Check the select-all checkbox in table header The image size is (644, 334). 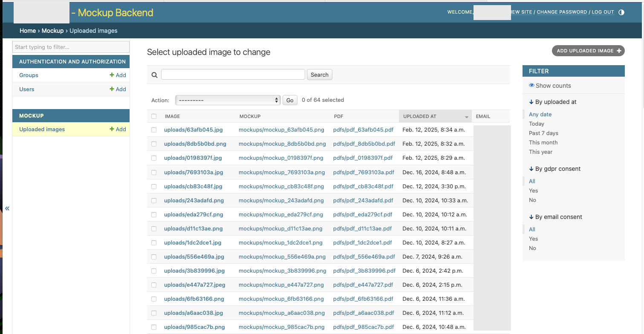coord(154,116)
